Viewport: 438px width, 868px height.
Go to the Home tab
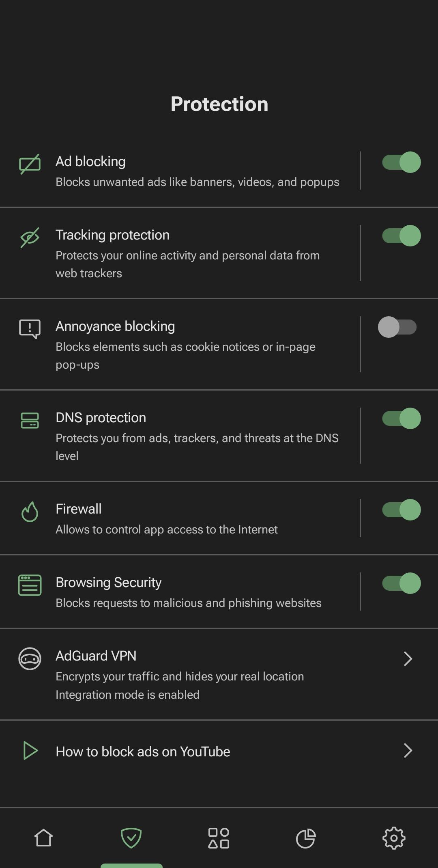pyautogui.click(x=44, y=838)
